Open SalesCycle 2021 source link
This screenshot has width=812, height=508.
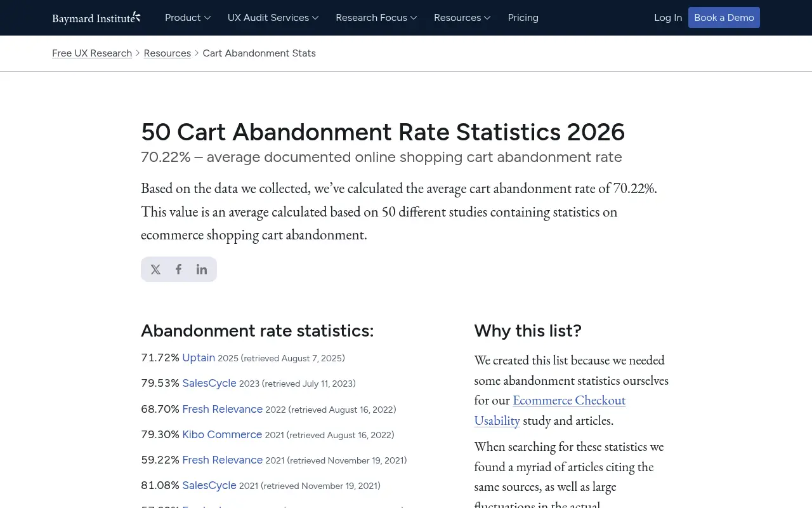click(x=209, y=485)
